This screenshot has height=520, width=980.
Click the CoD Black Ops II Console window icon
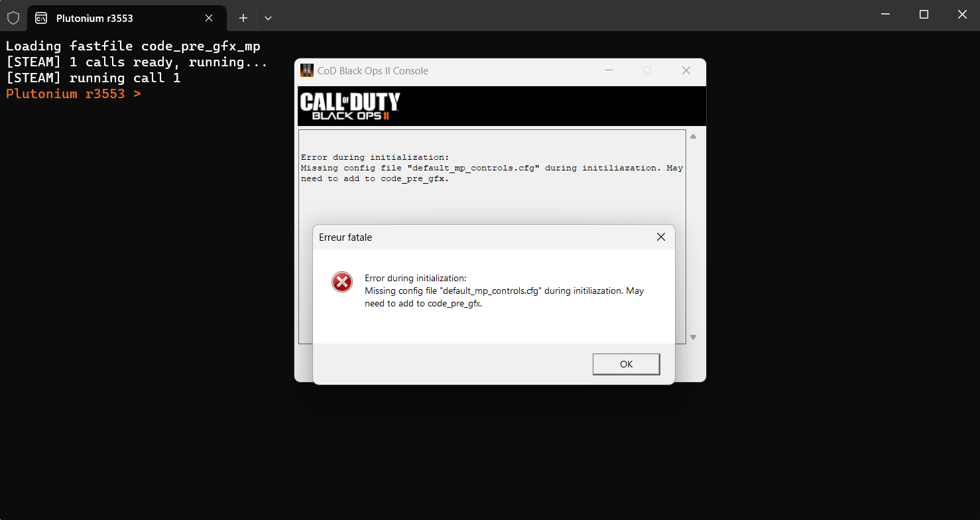tap(306, 70)
